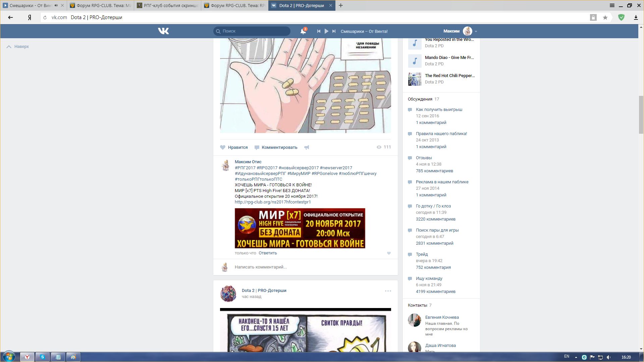The image size is (644, 362).
Task: Open the group avatar on second post
Action: point(228,294)
